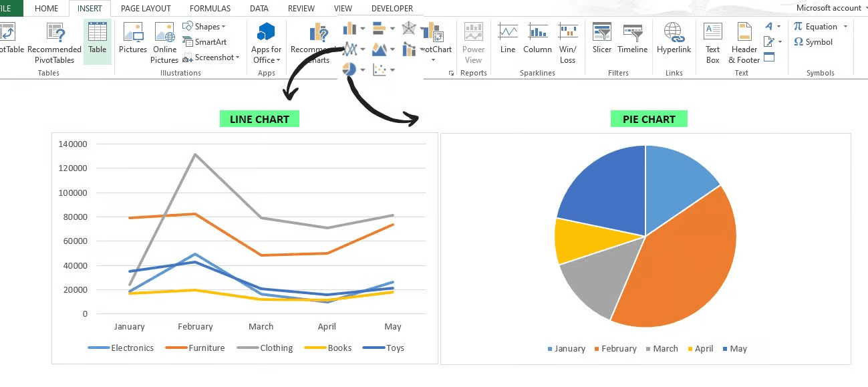Switch to the DATA ribbon tab
Image resolution: width=868 pixels, height=387 pixels.
[258, 8]
